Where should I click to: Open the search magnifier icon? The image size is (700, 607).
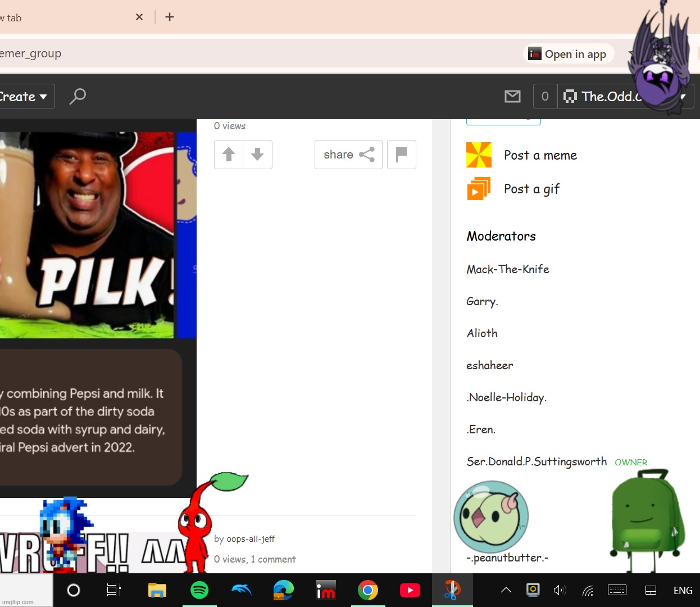coord(78,96)
